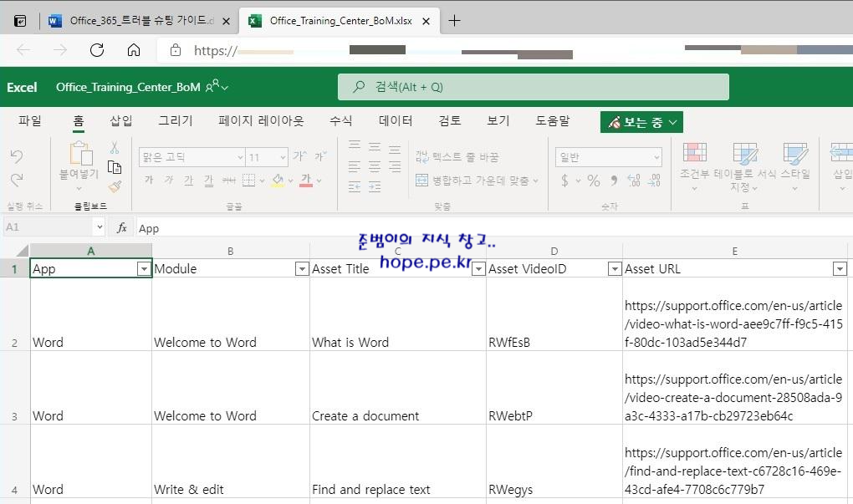The image size is (853, 504).
Task: Open the 파일 (File) tab
Action: pos(30,120)
